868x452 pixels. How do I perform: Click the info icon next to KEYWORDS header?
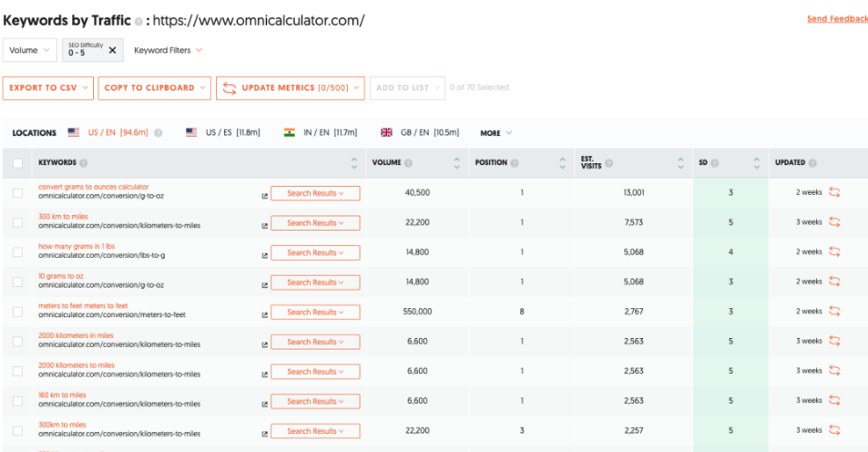point(84,163)
